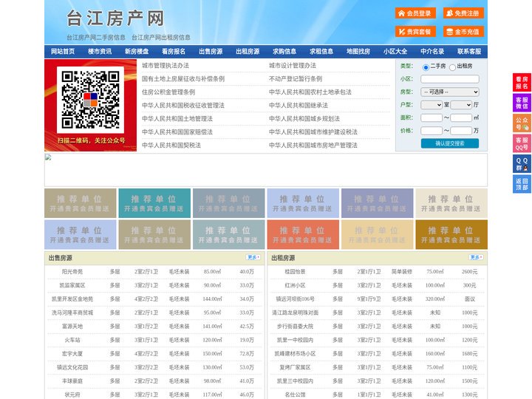Go to 网站首页 in navigation bar
The width and height of the screenshot is (532, 399).
63,51
